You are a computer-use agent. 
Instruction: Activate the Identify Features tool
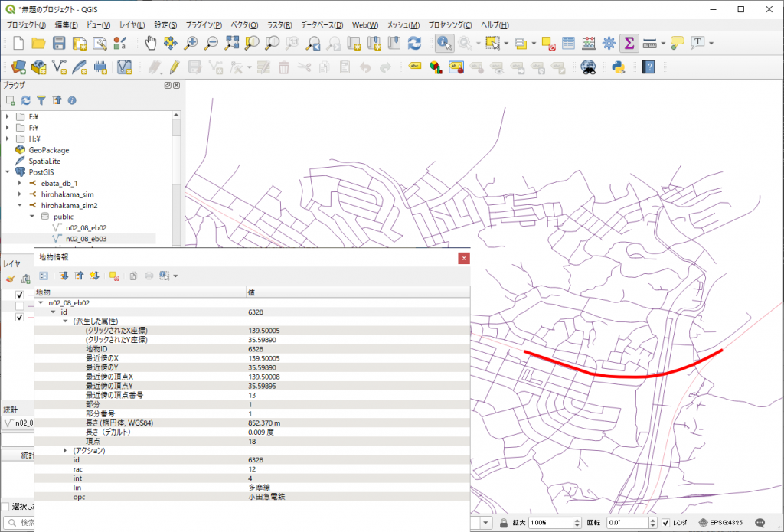tap(444, 43)
